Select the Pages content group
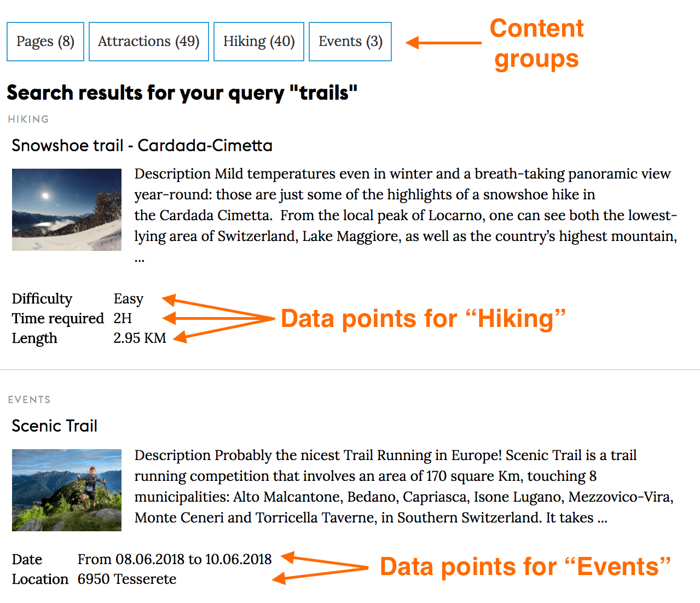The image size is (700, 603). 45,41
